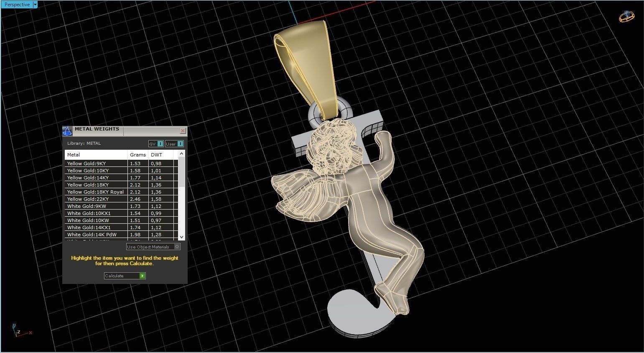
Task: Select the White Gold:10KW row
Action: tap(121, 220)
